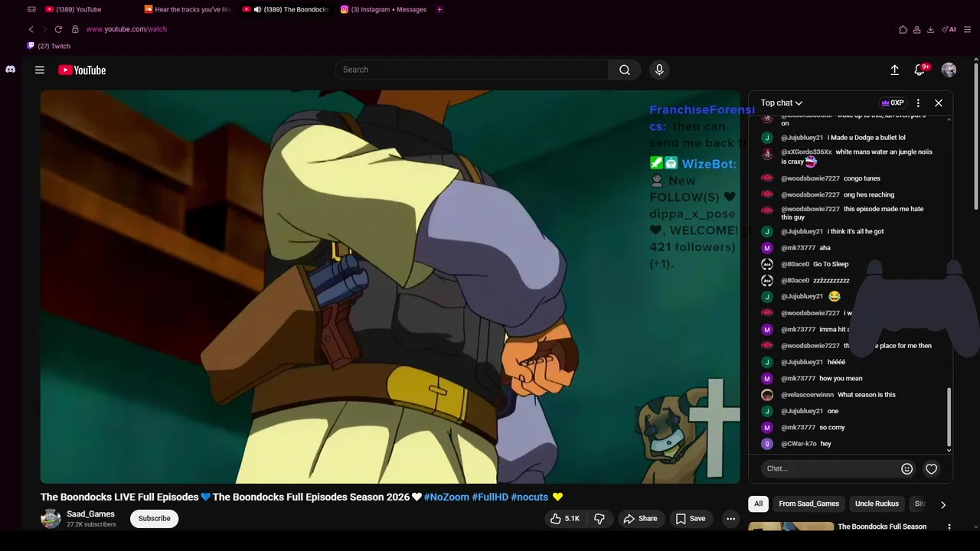This screenshot has height=551, width=980.
Task: Open the YouTube hamburger guide menu
Action: 40,70
